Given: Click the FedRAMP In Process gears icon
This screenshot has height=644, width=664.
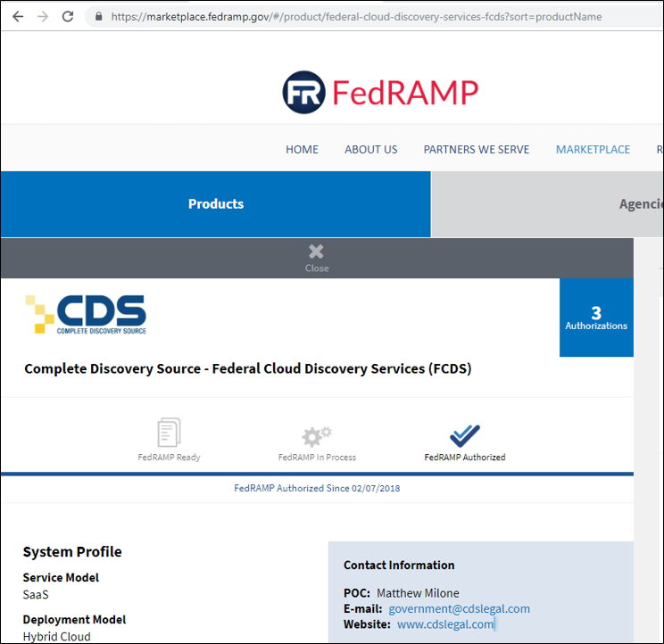Looking at the screenshot, I should (x=316, y=436).
